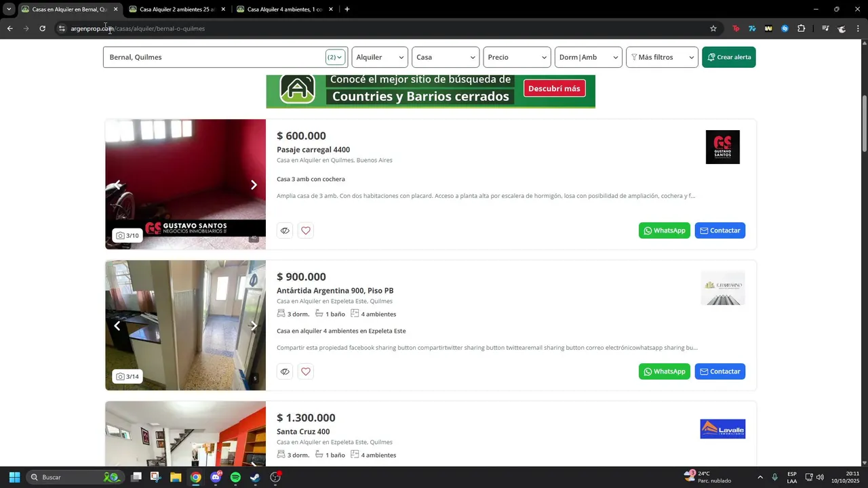Image resolution: width=868 pixels, height=488 pixels.
Task: Reload the Argenprop page
Action: (x=42, y=28)
